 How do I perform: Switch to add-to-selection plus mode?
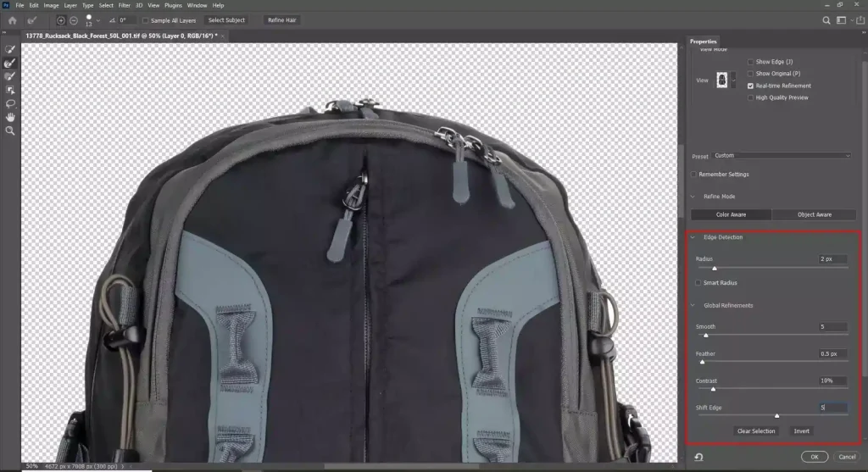61,20
